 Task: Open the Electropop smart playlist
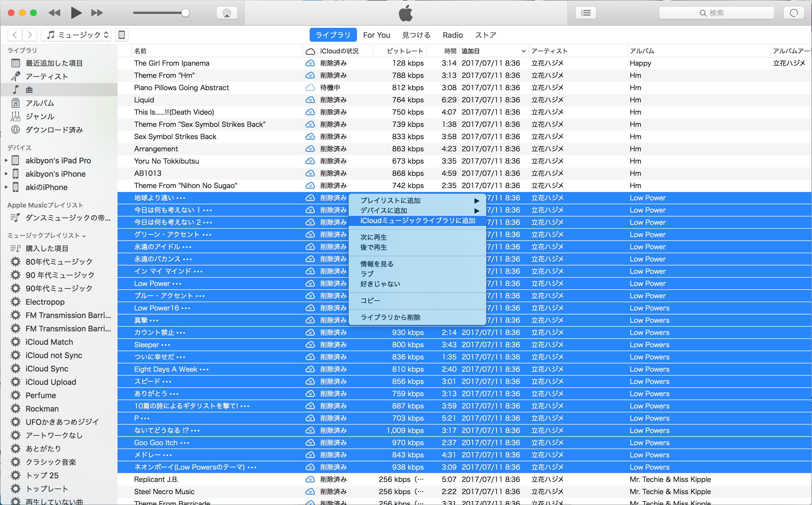tap(59, 302)
